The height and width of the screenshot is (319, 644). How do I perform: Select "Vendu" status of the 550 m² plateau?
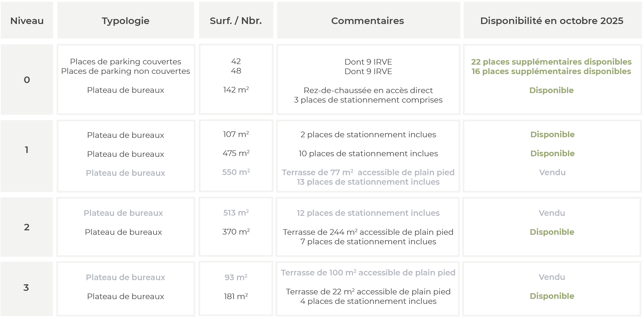552,172
